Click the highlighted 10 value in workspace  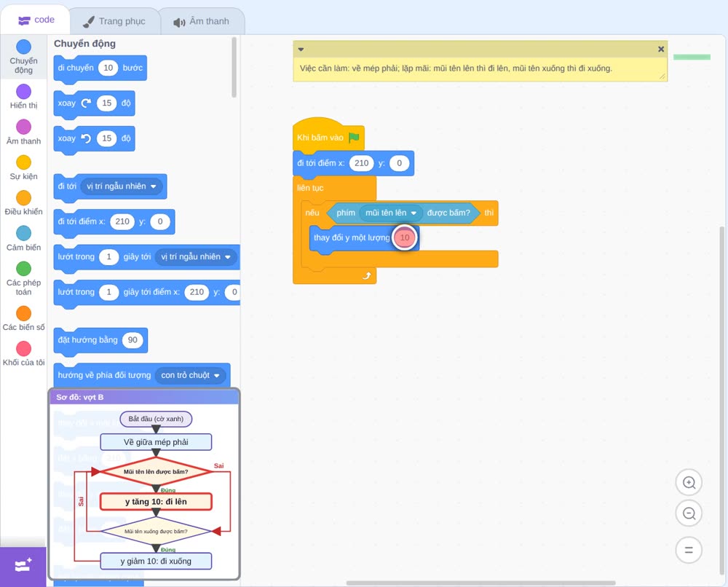pyautogui.click(x=405, y=237)
